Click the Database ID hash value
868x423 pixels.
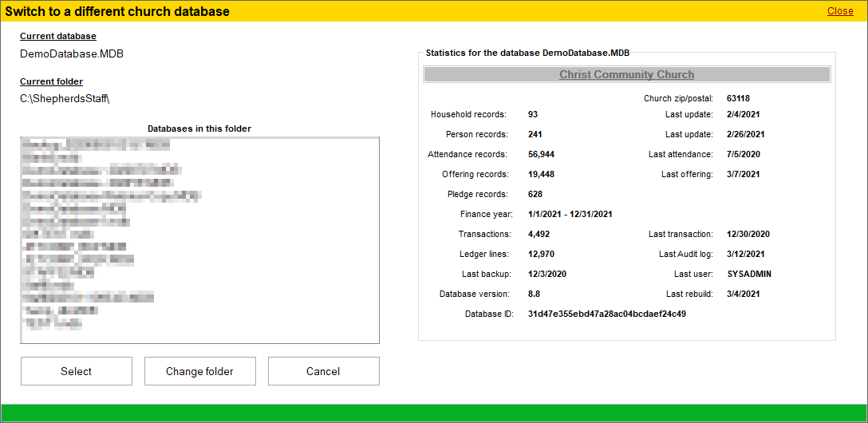(x=606, y=314)
